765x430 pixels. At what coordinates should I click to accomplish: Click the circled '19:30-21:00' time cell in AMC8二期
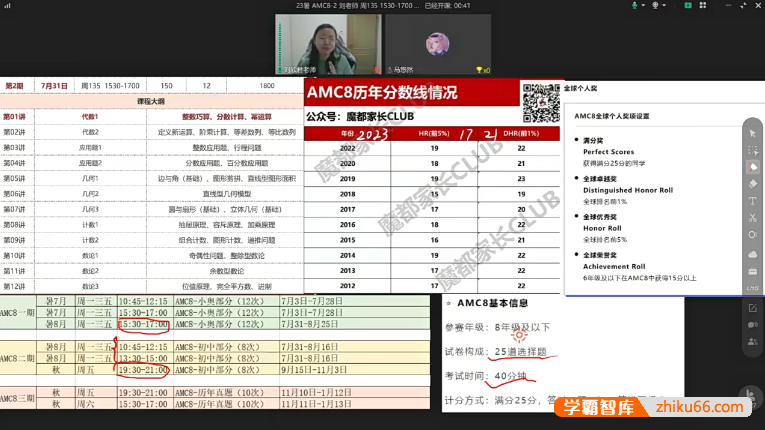coord(143,370)
